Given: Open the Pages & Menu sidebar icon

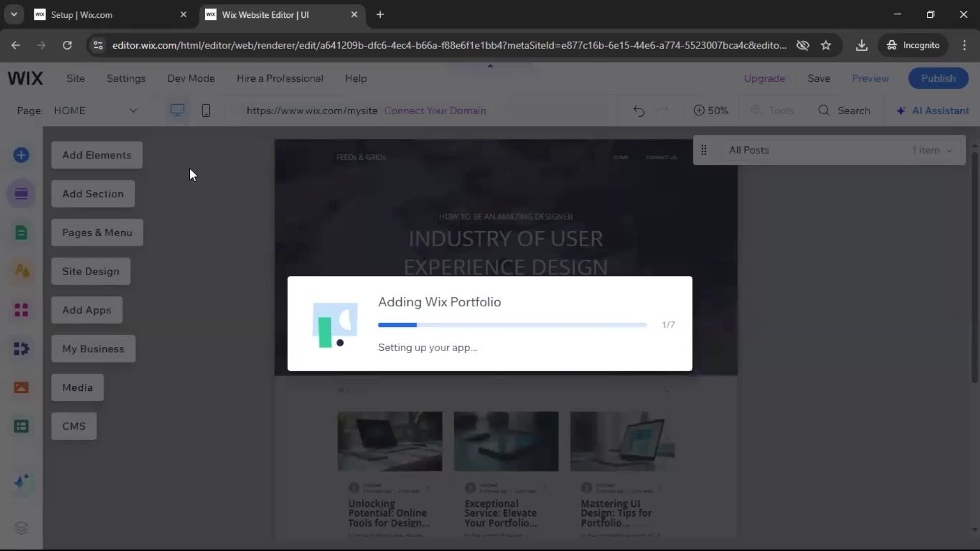Looking at the screenshot, I should tap(21, 233).
